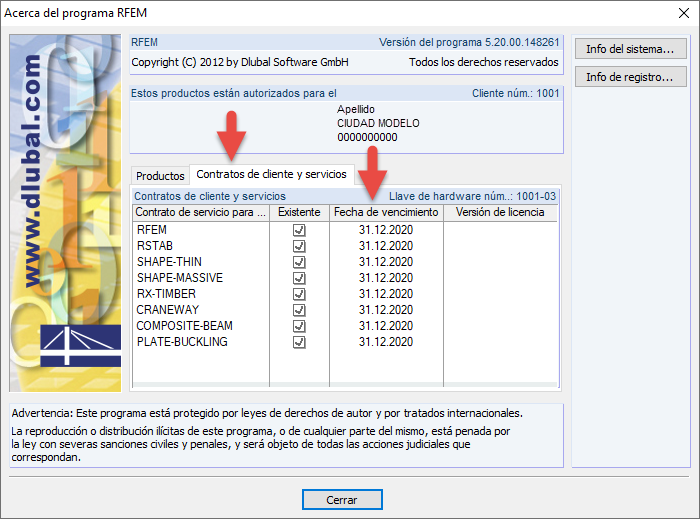
Task: Click the Contrato de servicio para column header
Action: [x=201, y=212]
